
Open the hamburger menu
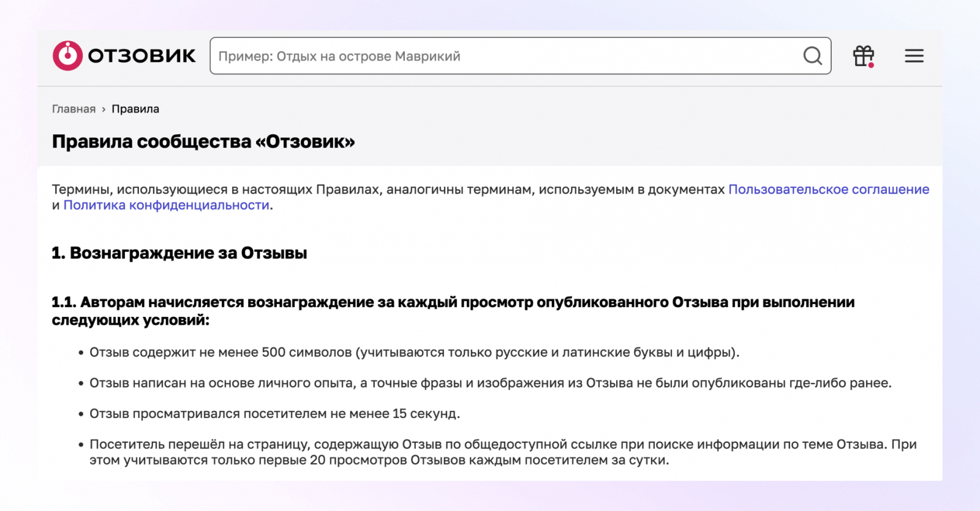point(914,56)
